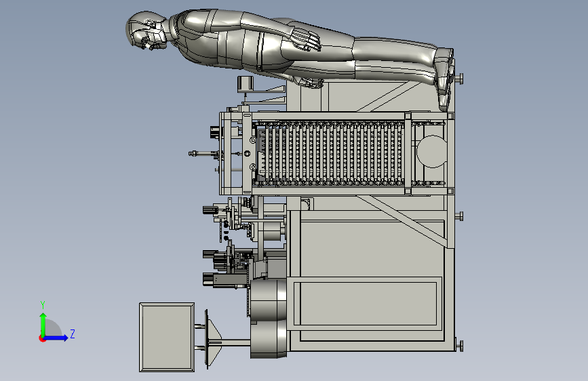Select the square monitor panel beside the machine
This screenshot has height=381, width=588.
167,337
